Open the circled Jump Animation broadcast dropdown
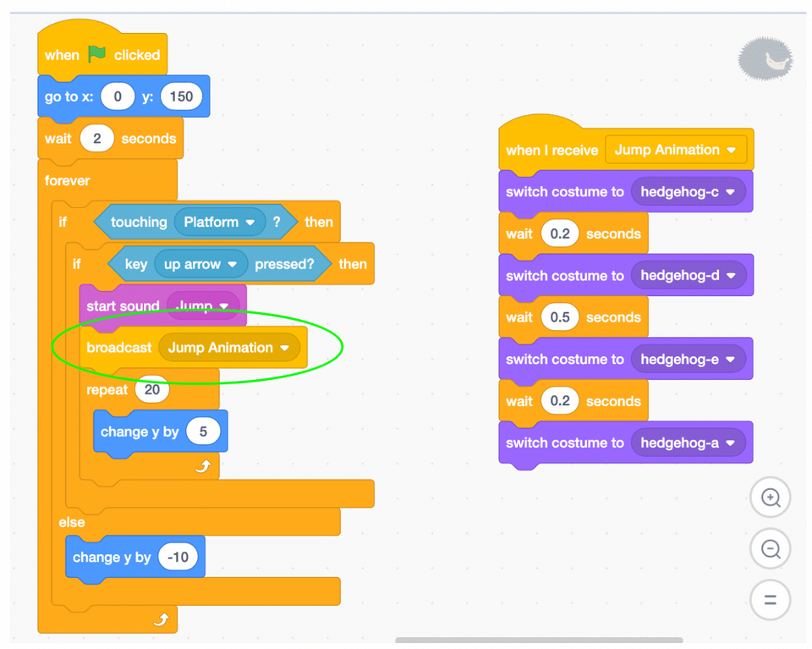This screenshot has width=812, height=649. tap(286, 347)
